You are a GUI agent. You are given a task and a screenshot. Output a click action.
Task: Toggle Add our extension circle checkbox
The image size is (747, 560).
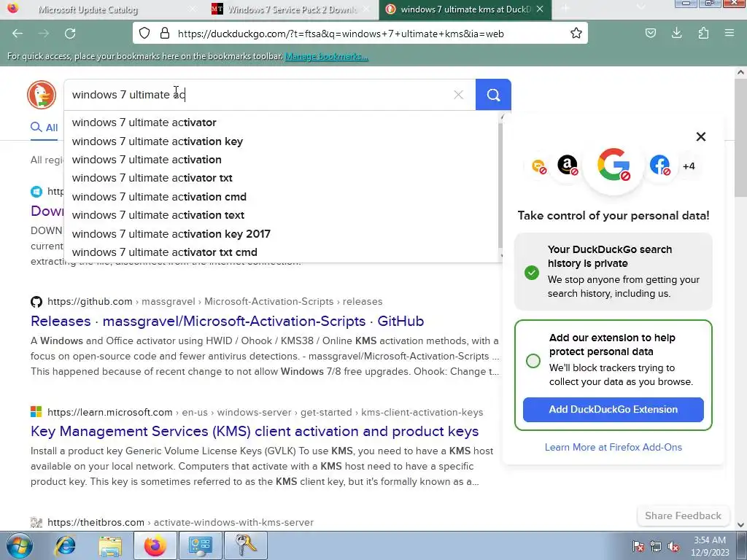click(x=533, y=360)
